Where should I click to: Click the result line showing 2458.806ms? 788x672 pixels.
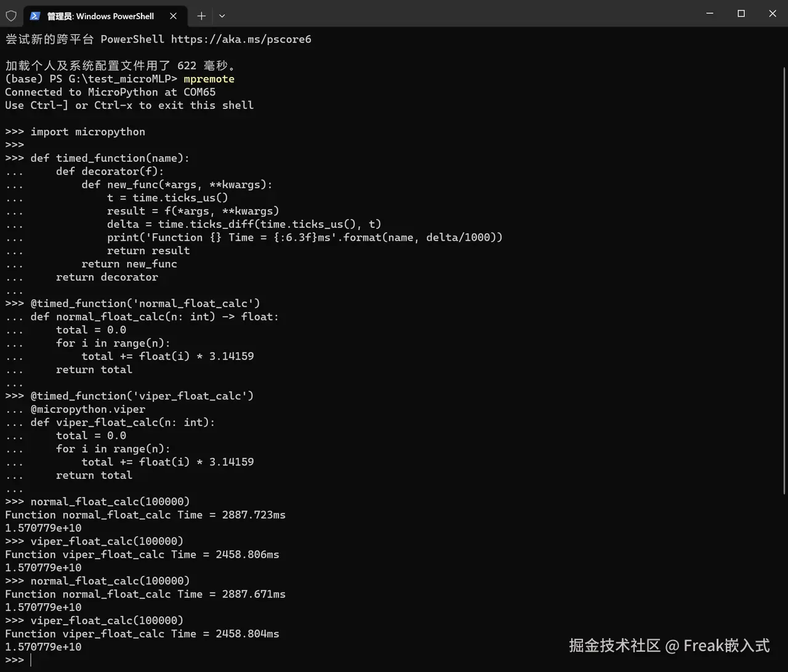coord(142,554)
